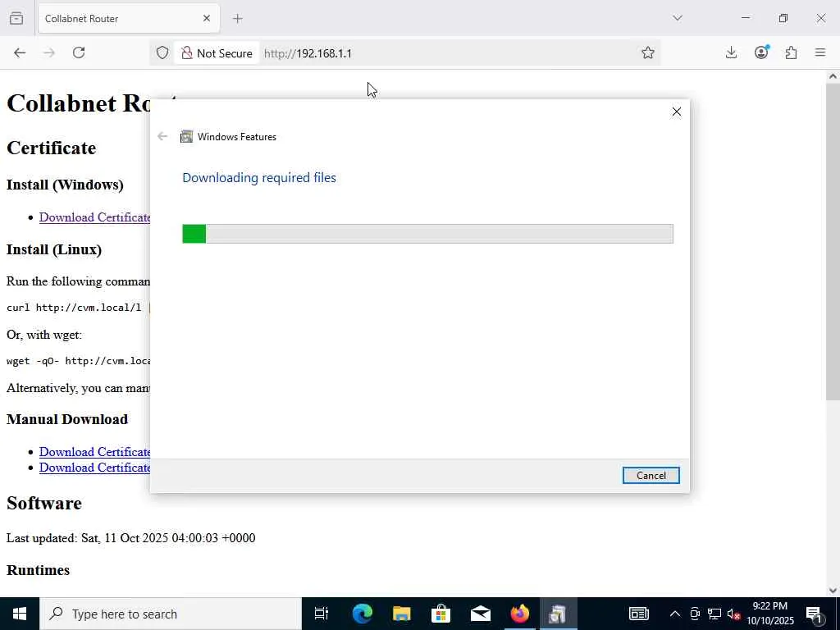
Task: Click the Meet Now tray icon
Action: (695, 614)
